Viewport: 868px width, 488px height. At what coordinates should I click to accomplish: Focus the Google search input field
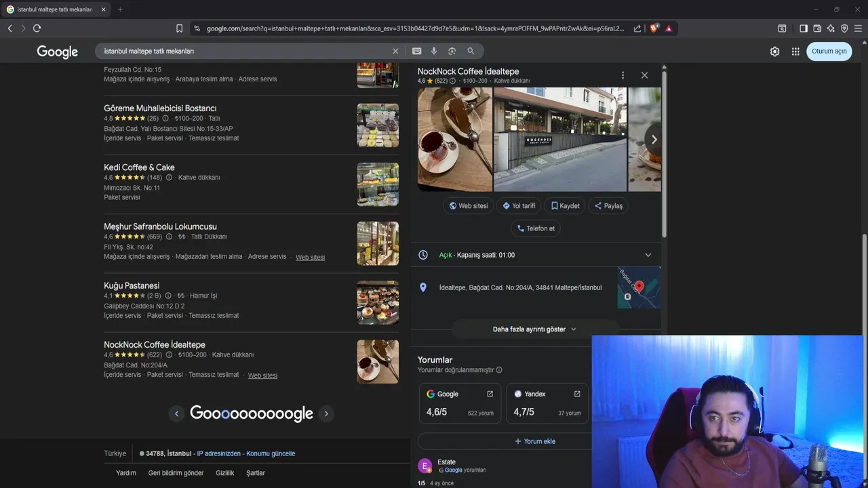pos(244,51)
